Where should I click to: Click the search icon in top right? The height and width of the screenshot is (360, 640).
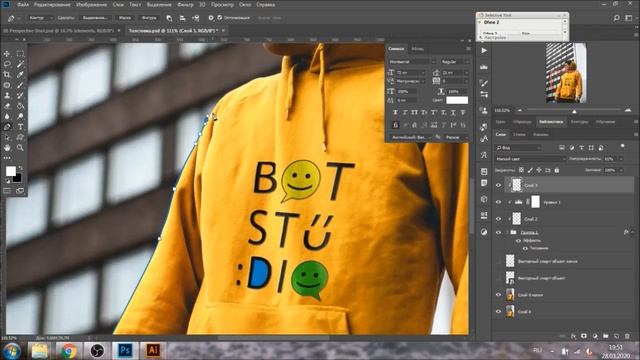[616, 18]
